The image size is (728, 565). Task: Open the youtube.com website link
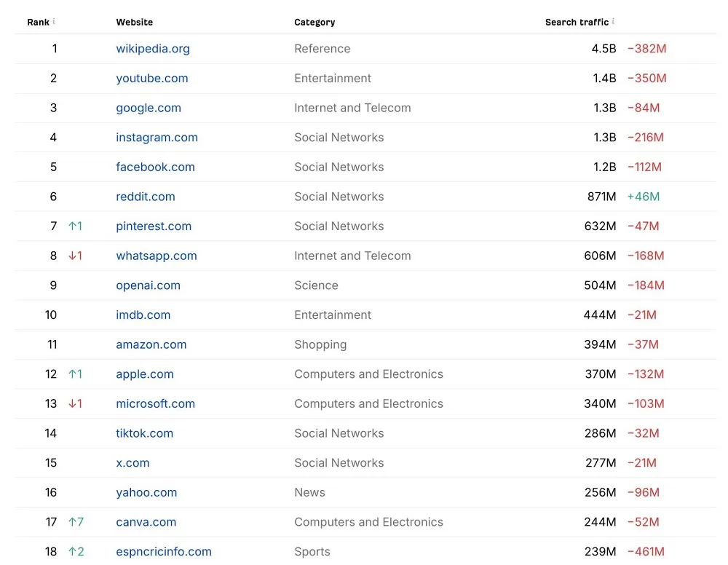pos(152,79)
